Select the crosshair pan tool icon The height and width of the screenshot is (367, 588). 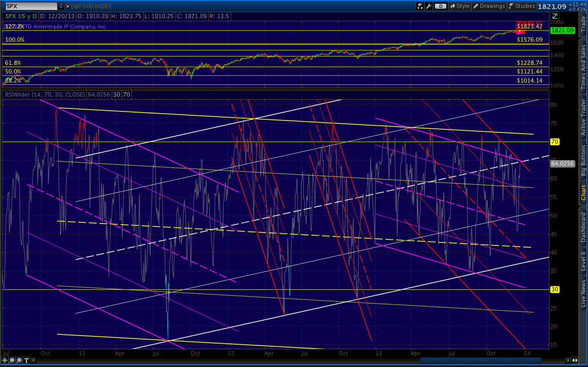pyautogui.click(x=5, y=360)
